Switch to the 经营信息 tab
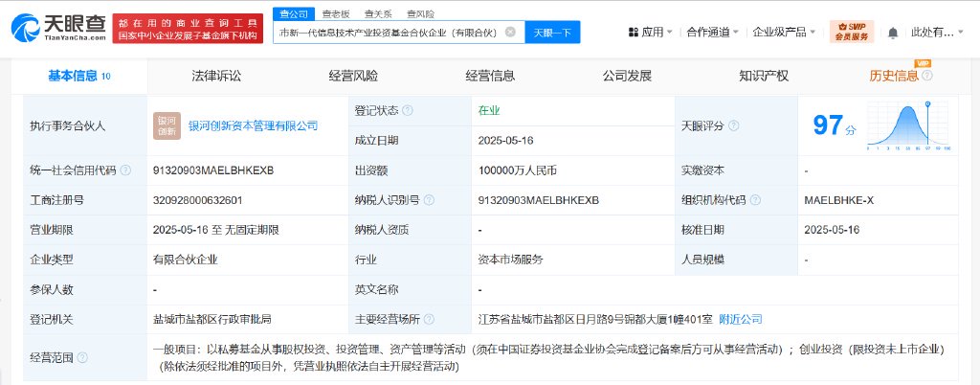Viewport: 980px width, 385px height. pyautogui.click(x=490, y=76)
